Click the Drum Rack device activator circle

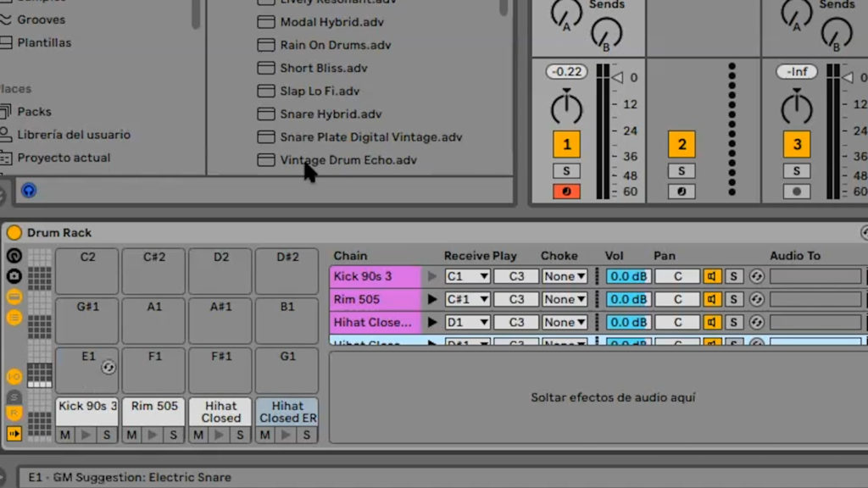coord(14,231)
